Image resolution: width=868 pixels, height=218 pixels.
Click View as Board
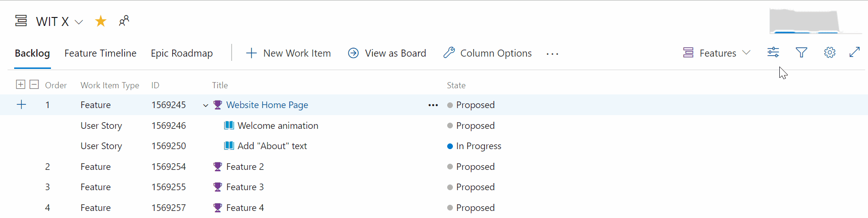tap(387, 53)
